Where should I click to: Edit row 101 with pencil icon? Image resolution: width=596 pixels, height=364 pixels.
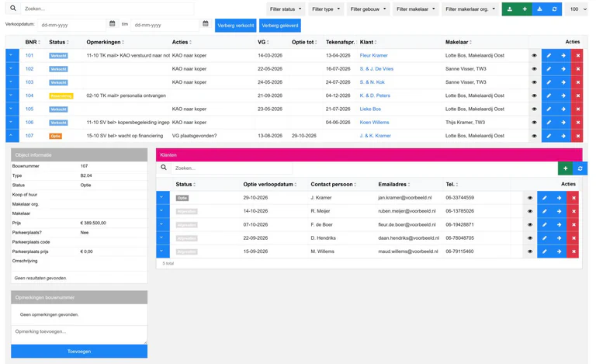point(549,55)
